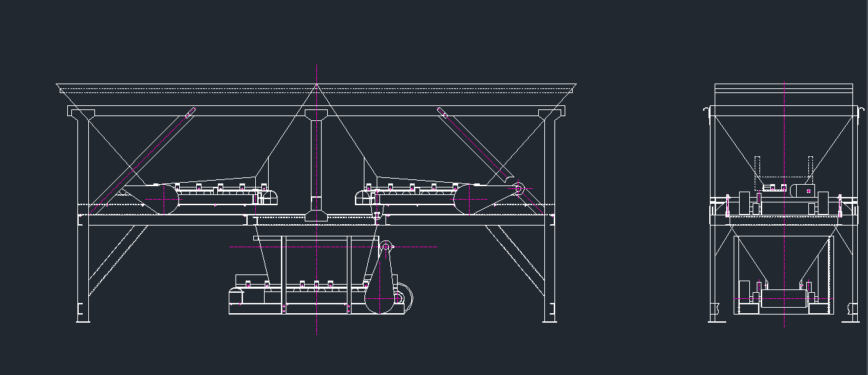Click the bottom roller in the side view
Image resolution: width=868 pixels, height=375 pixels.
(x=783, y=298)
